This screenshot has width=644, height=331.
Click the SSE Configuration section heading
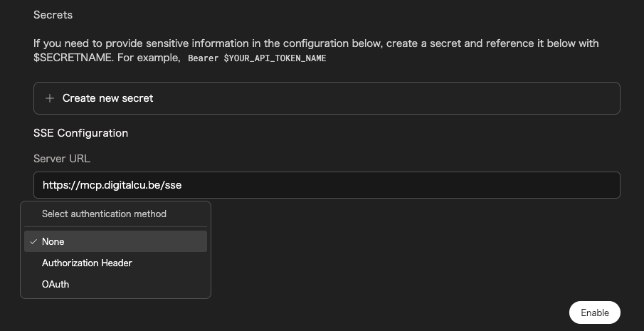click(x=80, y=133)
